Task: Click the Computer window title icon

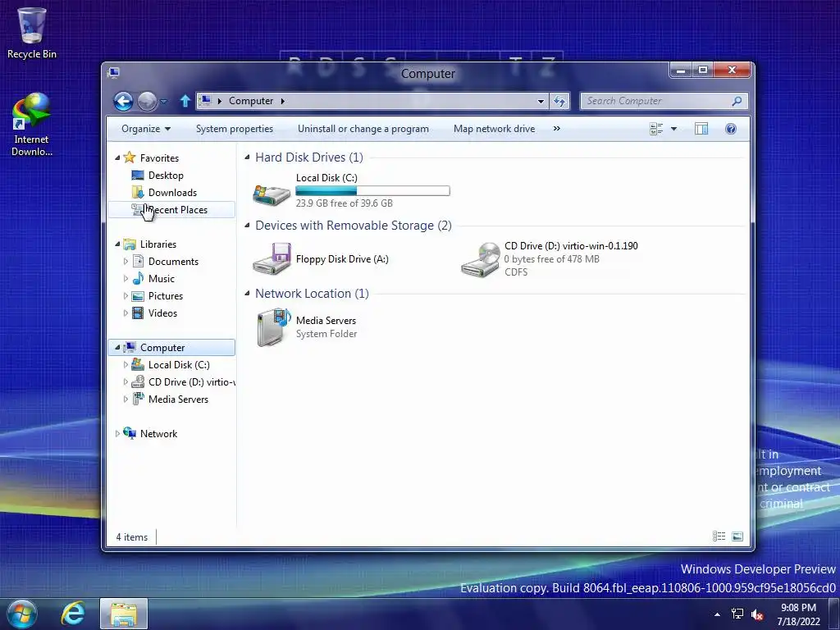Action: pyautogui.click(x=113, y=72)
